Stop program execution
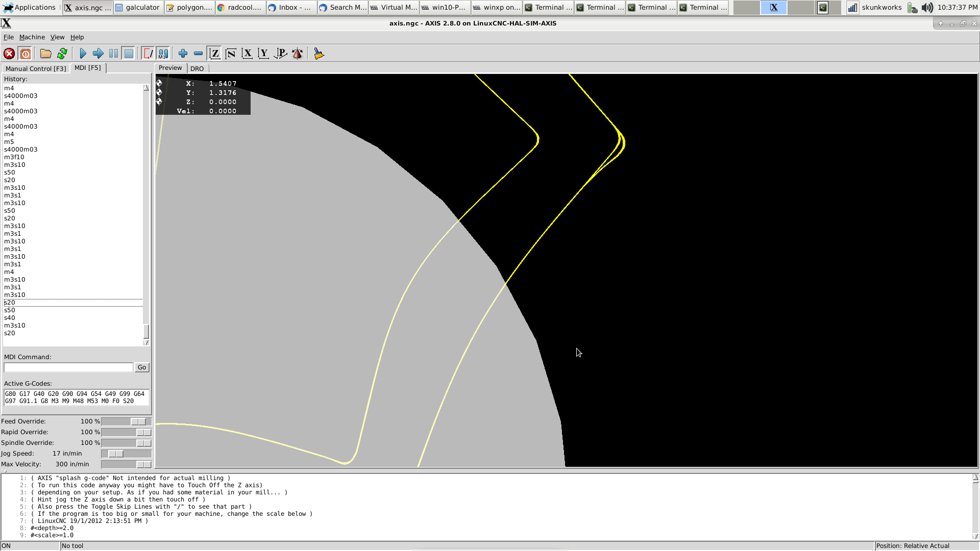980x551 pixels. (129, 54)
